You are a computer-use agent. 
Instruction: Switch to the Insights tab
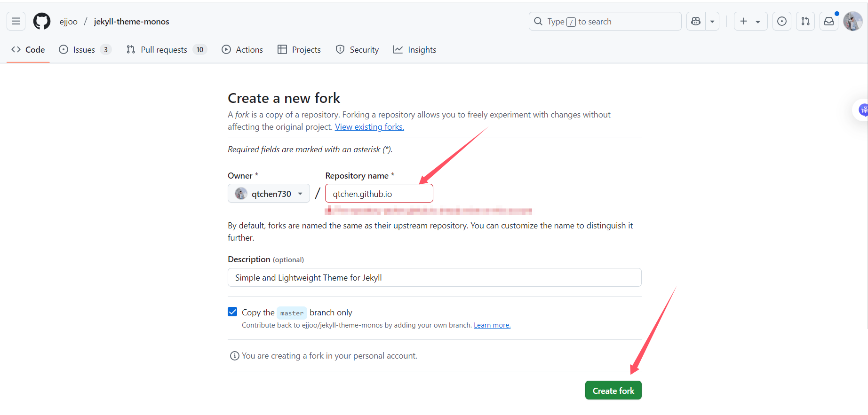(x=415, y=50)
